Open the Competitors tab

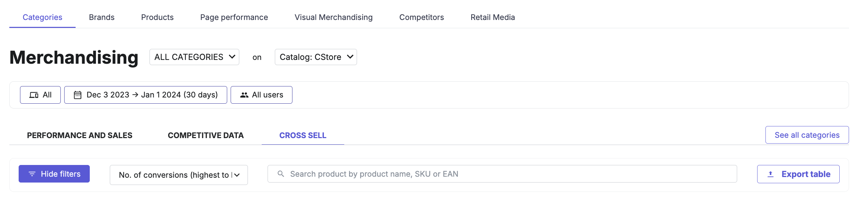pos(422,17)
